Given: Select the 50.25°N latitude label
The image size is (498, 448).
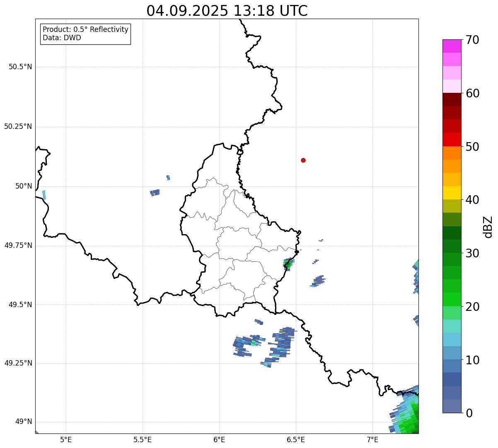Looking at the screenshot, I should click(18, 126).
